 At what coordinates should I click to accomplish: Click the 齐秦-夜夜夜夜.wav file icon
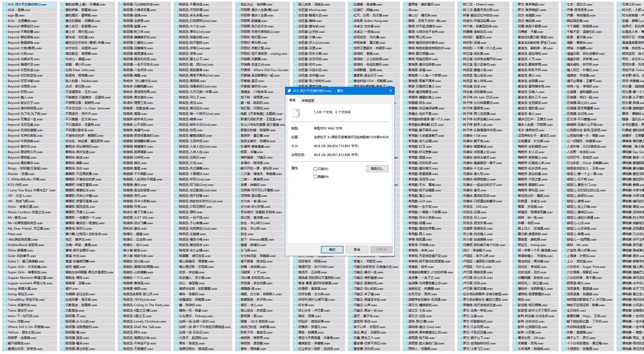tap(564, 10)
